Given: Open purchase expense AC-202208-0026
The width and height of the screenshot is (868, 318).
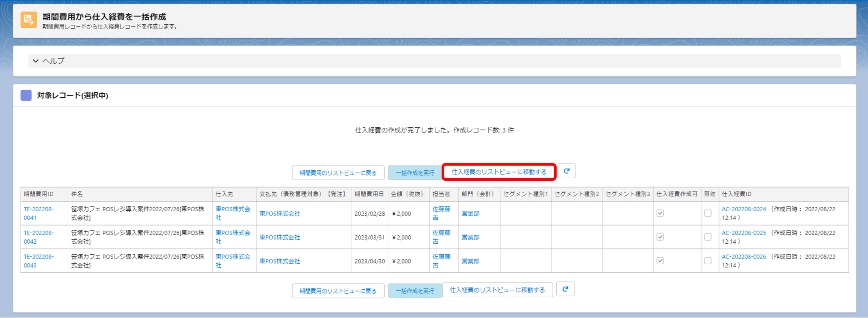Looking at the screenshot, I should tap(744, 257).
